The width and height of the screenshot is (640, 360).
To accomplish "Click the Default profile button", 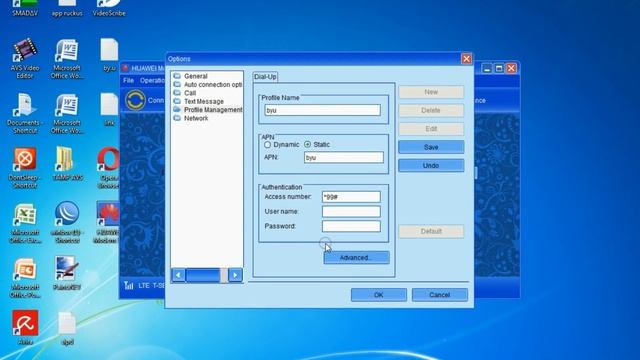I will 431,231.
